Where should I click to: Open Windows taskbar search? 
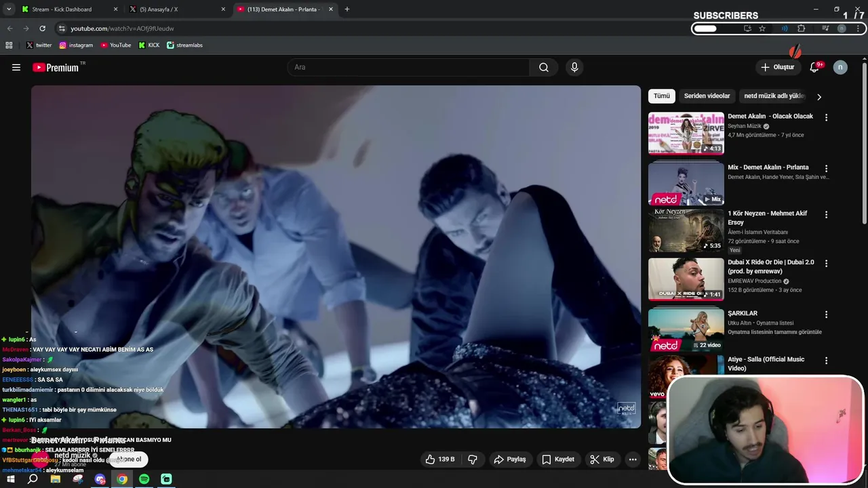click(33, 479)
